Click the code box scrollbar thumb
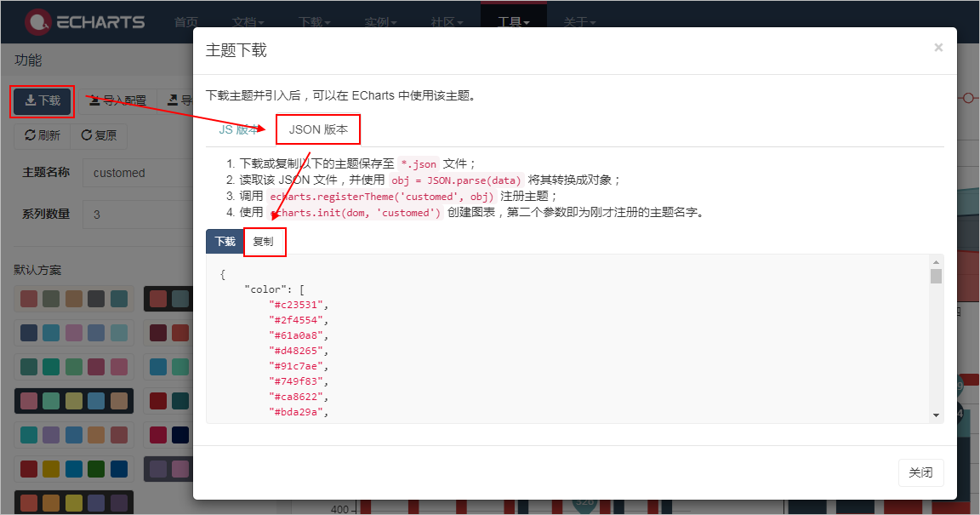The width and height of the screenshot is (980, 515). [x=936, y=276]
